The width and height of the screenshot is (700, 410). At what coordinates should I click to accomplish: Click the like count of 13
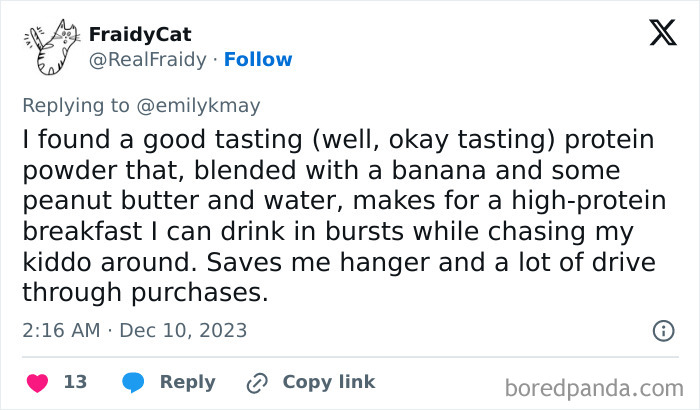[75, 382]
